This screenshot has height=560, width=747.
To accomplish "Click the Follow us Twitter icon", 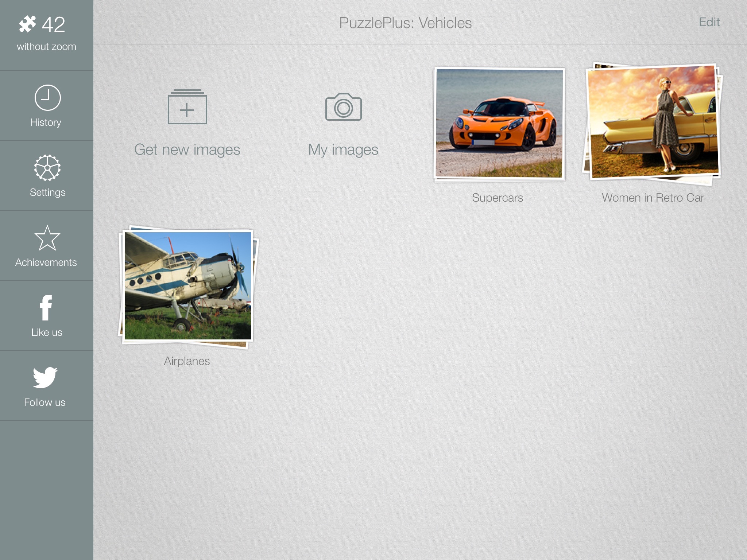I will 46,378.
